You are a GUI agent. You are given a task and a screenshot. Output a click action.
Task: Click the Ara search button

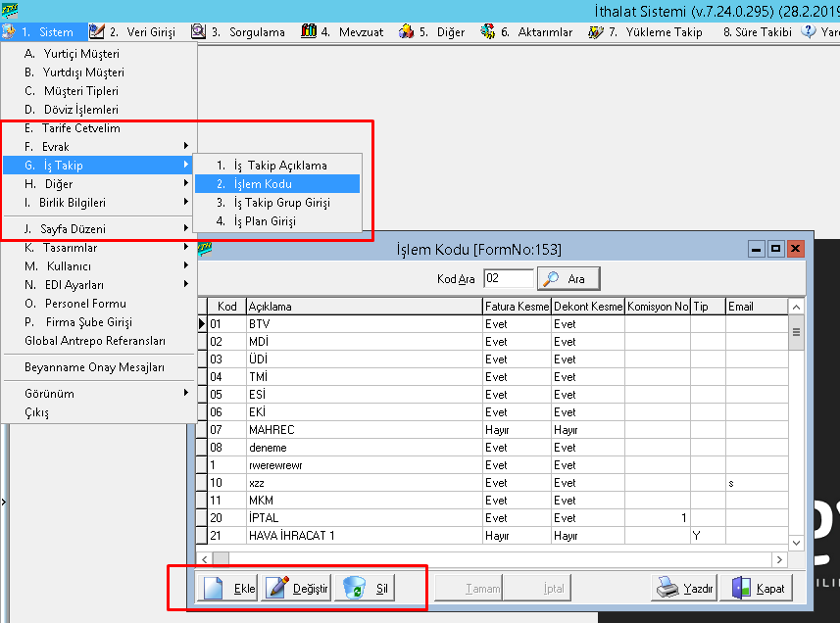click(568, 279)
